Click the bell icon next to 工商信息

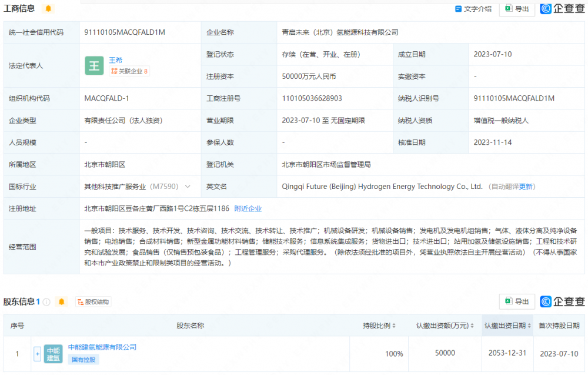tap(48, 9)
